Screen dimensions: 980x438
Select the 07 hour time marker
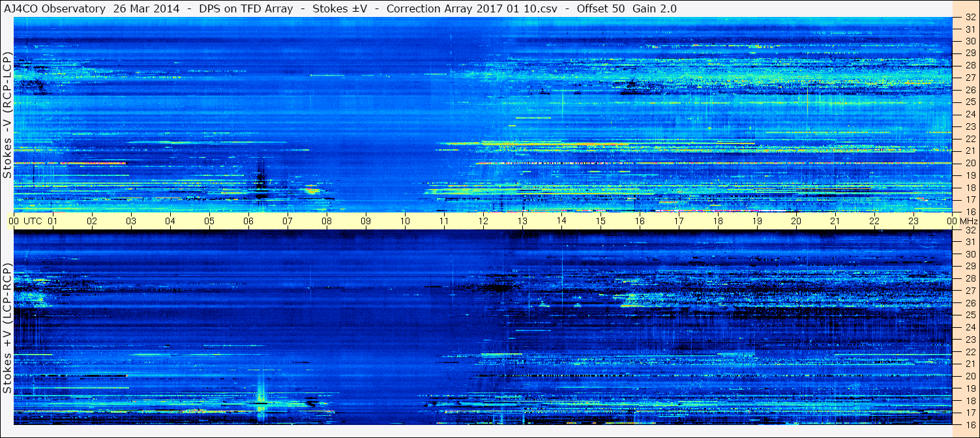(288, 221)
